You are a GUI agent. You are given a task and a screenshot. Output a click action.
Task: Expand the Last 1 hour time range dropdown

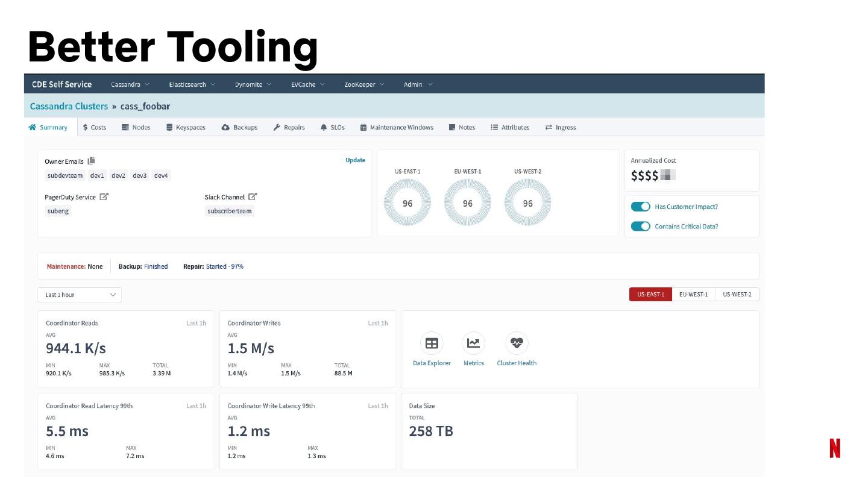[80, 295]
